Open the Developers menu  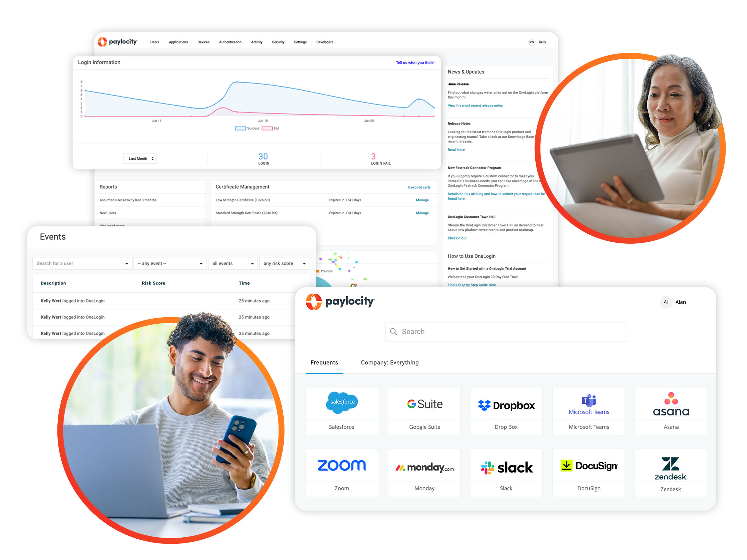pyautogui.click(x=325, y=42)
